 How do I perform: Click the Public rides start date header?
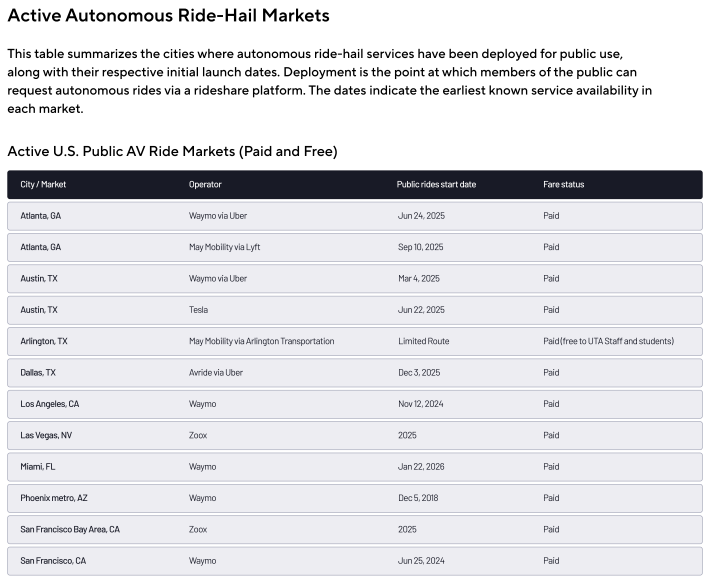436,184
